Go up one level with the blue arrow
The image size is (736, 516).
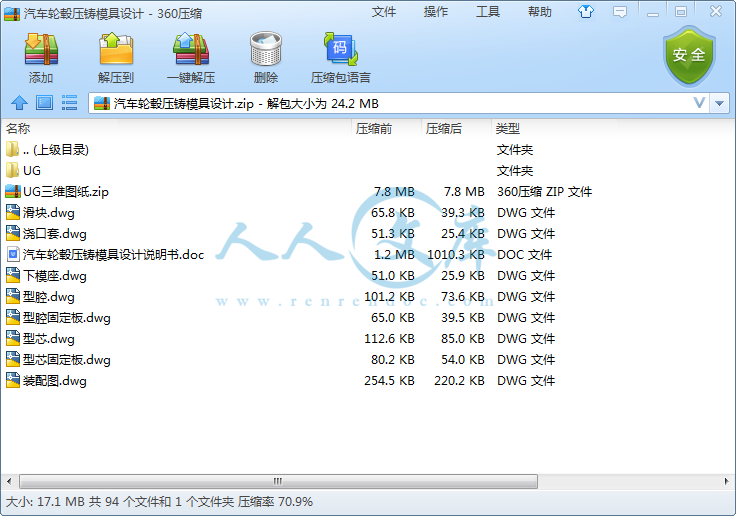(19, 103)
